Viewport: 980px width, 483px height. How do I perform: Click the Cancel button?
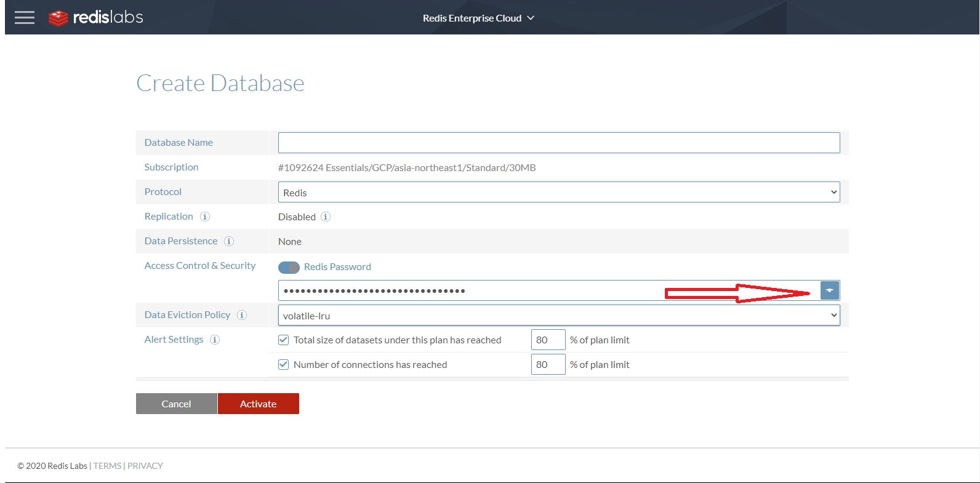[x=176, y=404]
